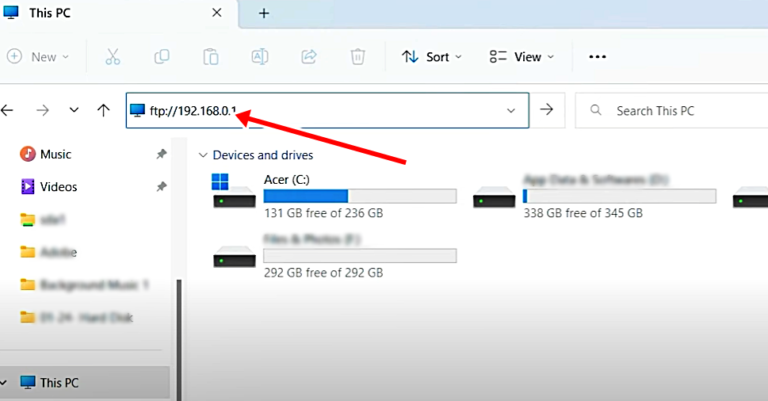The image size is (768, 401).
Task: Click the Cut scissors icon
Action: 113,57
